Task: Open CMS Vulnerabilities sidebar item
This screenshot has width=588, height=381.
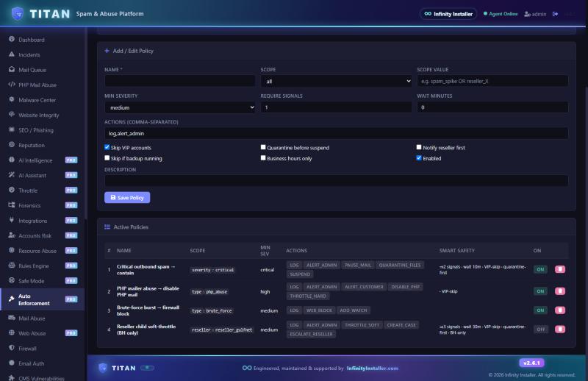Action: [x=42, y=377]
